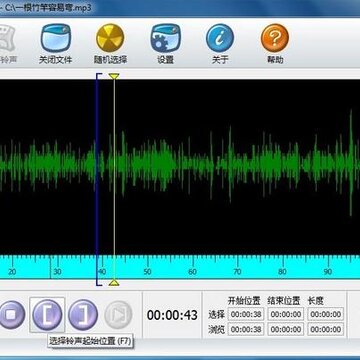This screenshot has height=360, width=360.
Task: Click the 浏览 row 结束位置 field
Action: point(286,329)
